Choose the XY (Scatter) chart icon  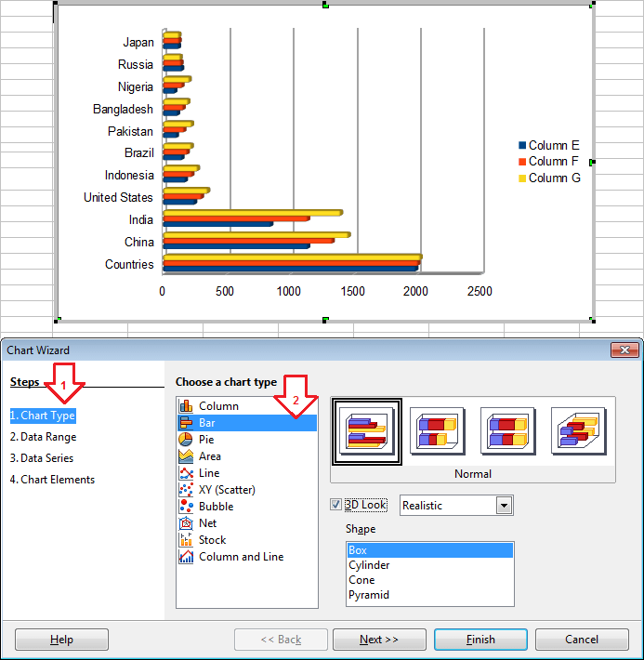pyautogui.click(x=186, y=490)
